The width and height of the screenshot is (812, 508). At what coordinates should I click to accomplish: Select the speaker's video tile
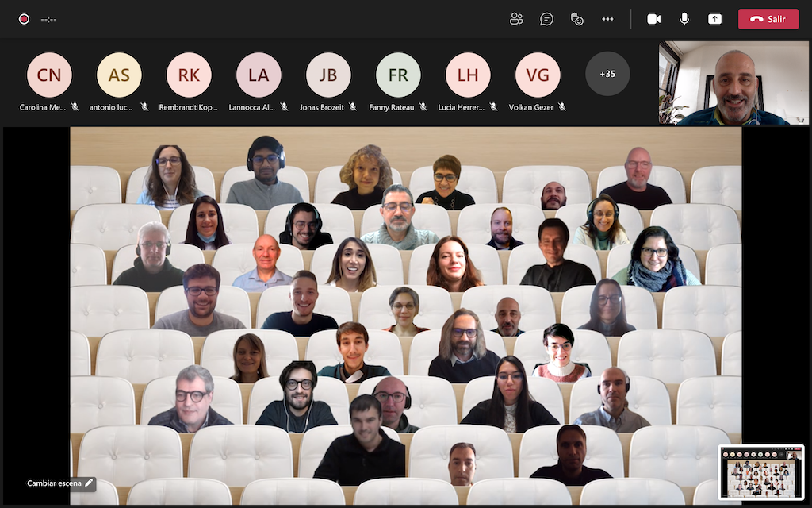733,83
